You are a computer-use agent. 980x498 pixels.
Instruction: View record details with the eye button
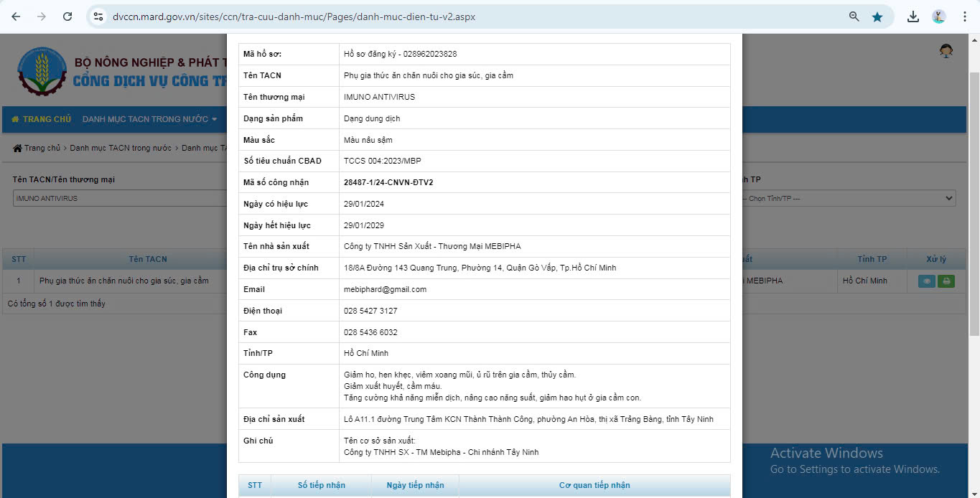click(926, 281)
